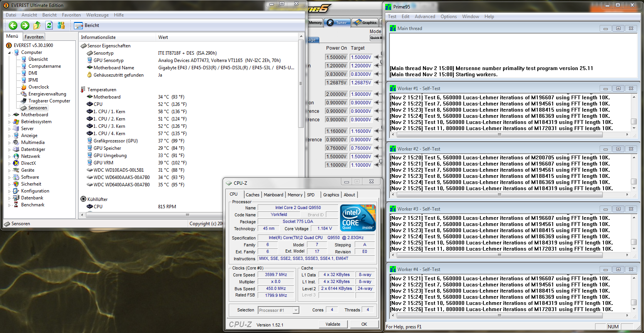Open the Overclock flame item in tree
Viewport: 644px width, 333px height.
(x=35, y=87)
